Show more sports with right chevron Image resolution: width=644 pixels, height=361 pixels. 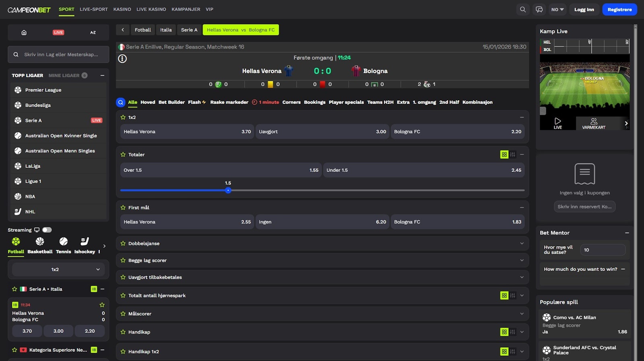click(x=104, y=246)
